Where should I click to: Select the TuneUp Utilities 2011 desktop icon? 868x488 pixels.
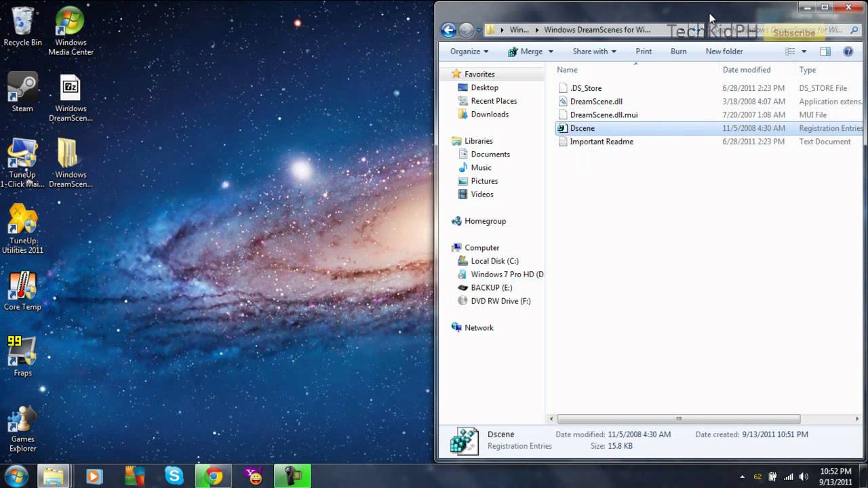pos(22,230)
